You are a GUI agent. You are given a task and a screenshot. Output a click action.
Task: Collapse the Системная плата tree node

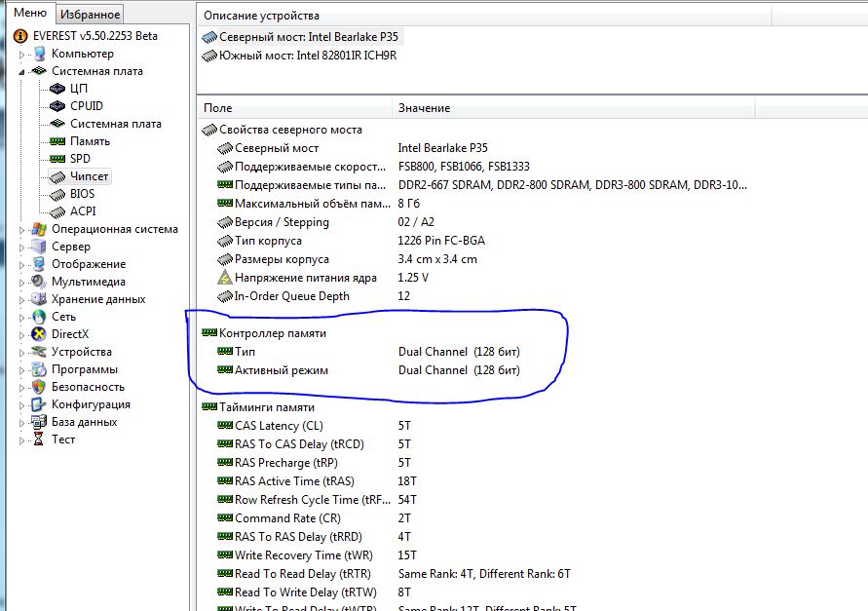tap(22, 72)
